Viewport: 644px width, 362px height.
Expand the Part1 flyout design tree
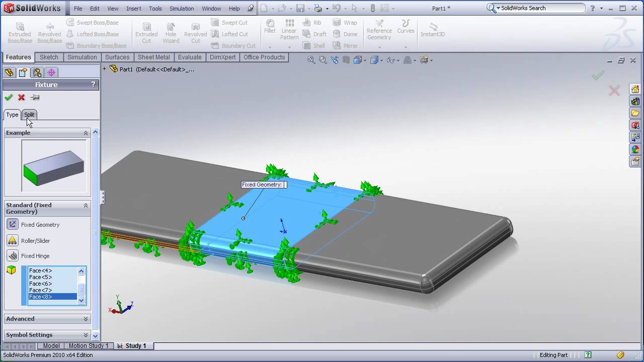tap(105, 69)
